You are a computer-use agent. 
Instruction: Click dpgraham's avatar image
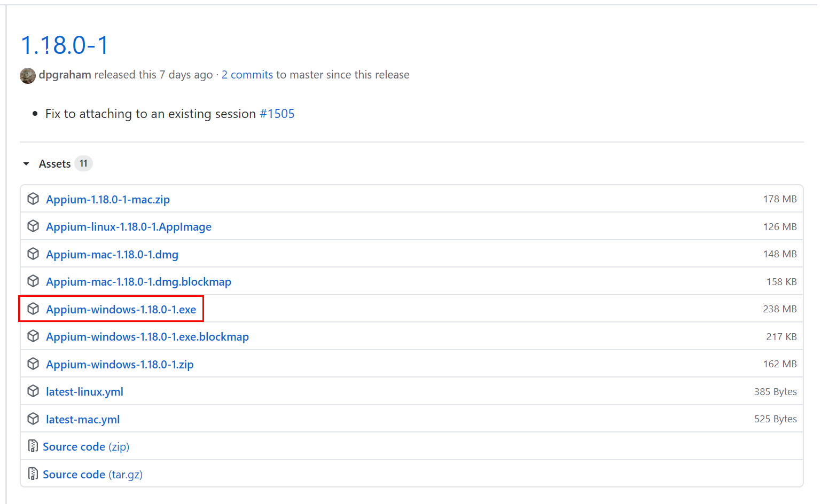click(x=28, y=75)
